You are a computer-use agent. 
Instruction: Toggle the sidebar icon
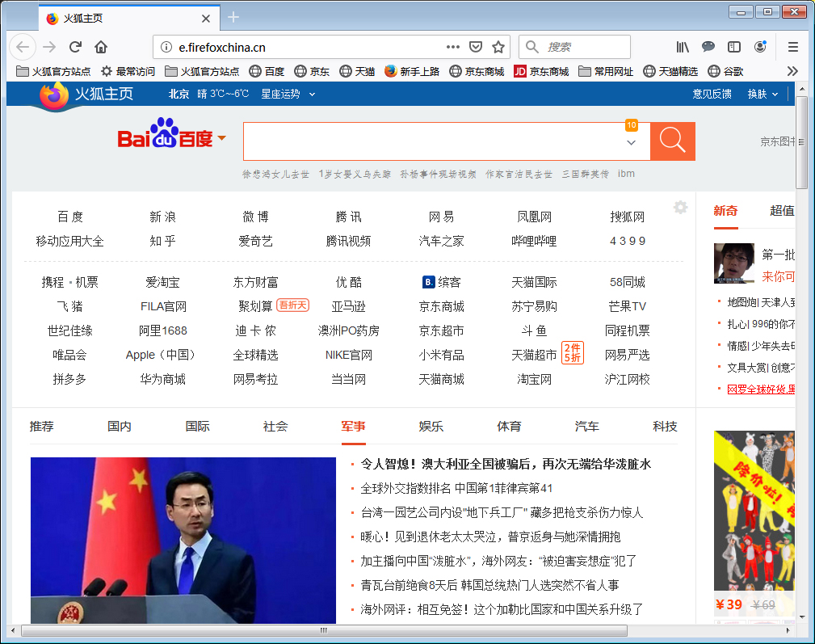(734, 46)
